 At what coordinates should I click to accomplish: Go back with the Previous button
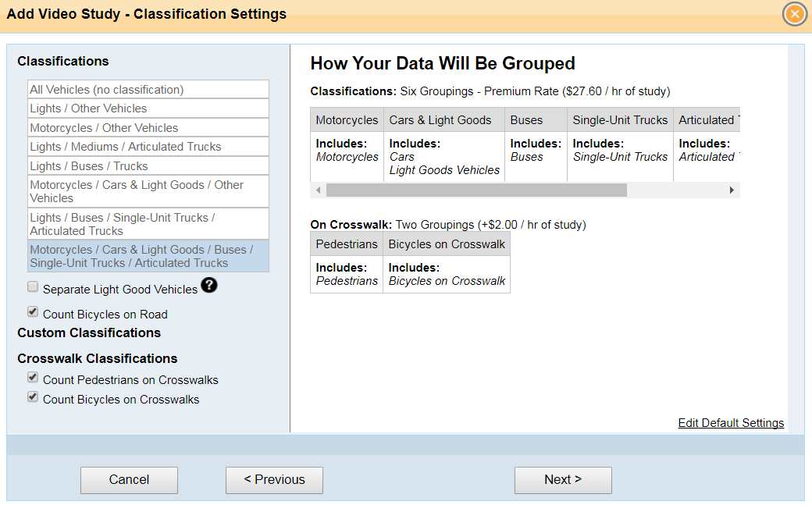(x=274, y=480)
